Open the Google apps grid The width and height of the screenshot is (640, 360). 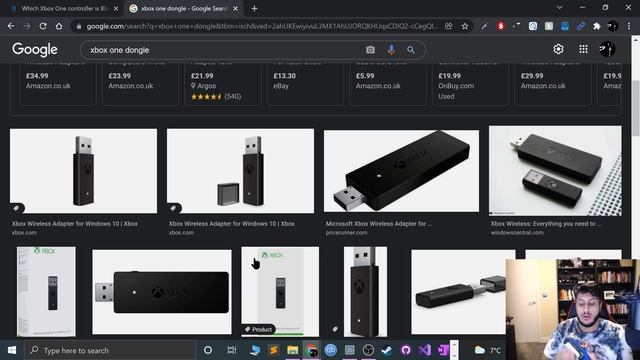583,49
